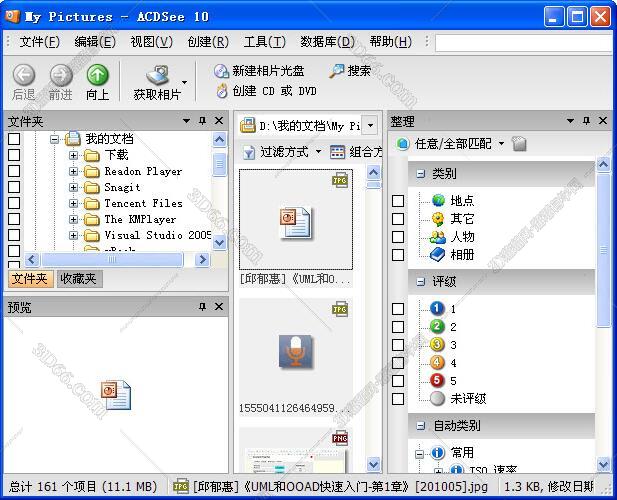Click the 搜索 (Search) toolbar icon
The height and width of the screenshot is (500, 617).
(x=336, y=71)
